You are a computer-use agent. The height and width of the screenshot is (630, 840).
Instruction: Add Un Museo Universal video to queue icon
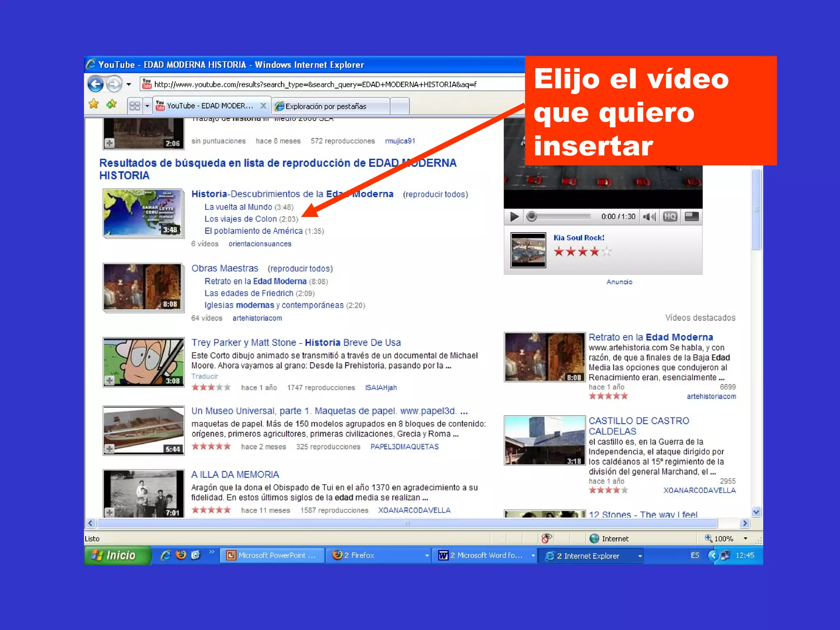point(109,449)
